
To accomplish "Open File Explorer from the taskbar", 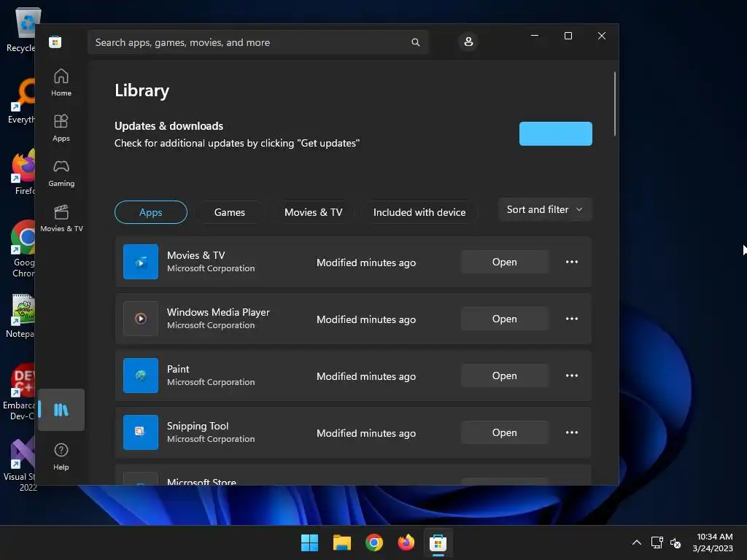I will click(x=342, y=542).
